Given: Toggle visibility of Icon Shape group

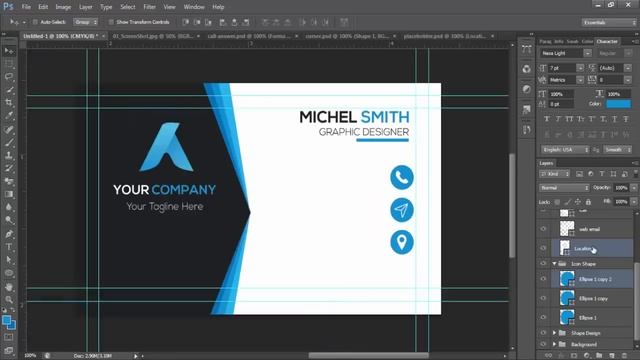Looking at the screenshot, I should click(x=543, y=264).
